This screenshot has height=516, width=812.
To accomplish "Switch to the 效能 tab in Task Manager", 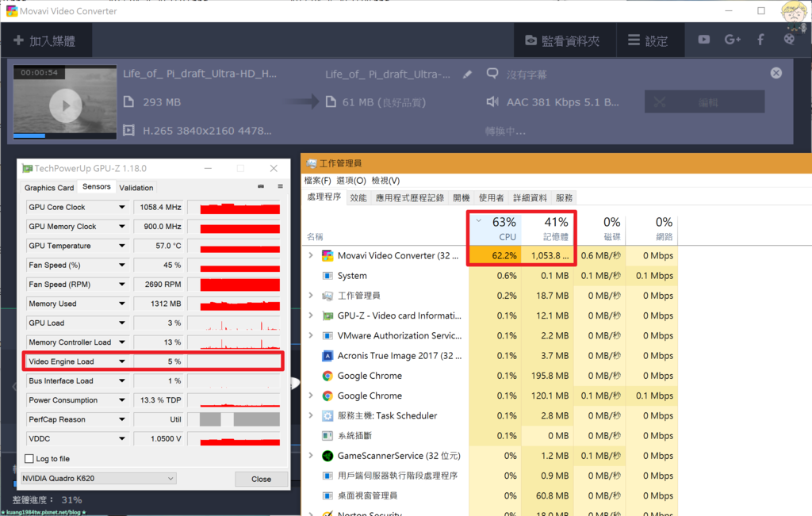I will [358, 197].
